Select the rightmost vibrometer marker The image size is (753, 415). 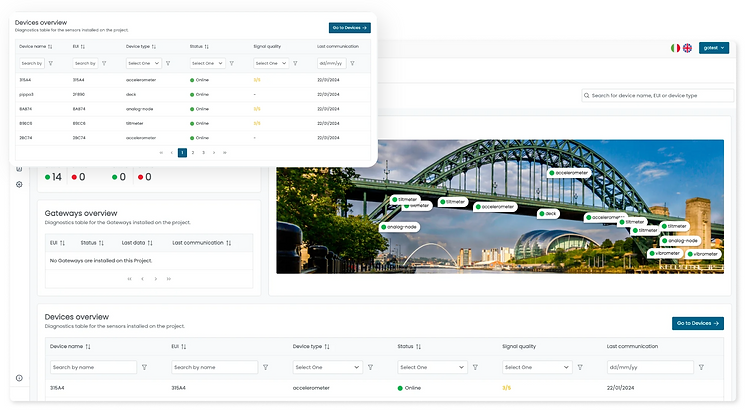(703, 254)
